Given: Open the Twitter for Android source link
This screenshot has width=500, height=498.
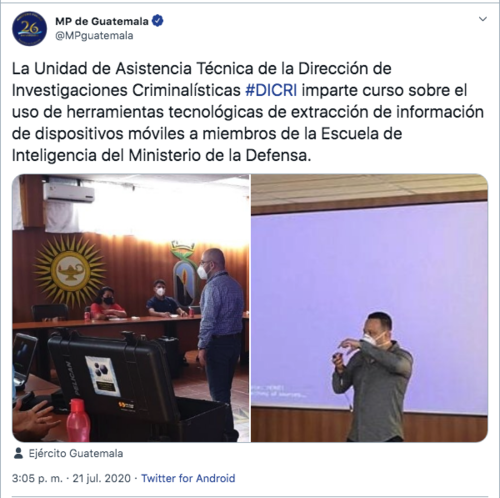Looking at the screenshot, I should [188, 478].
